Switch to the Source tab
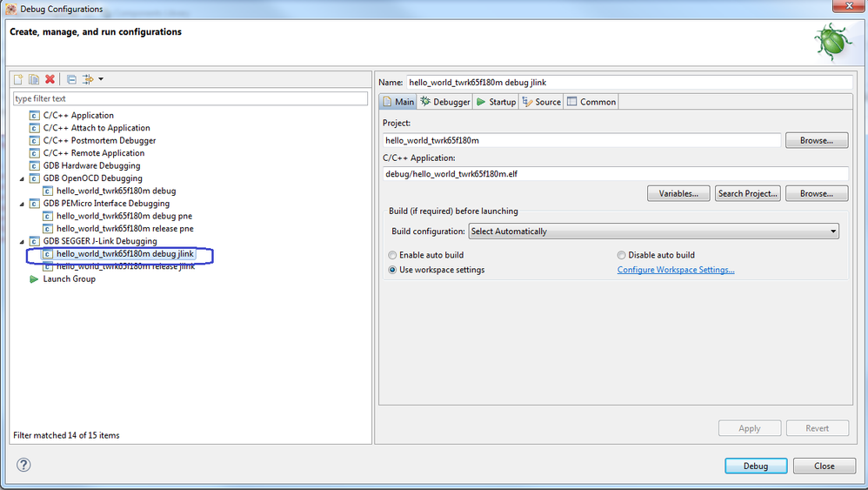The height and width of the screenshot is (490, 868). click(x=541, y=102)
